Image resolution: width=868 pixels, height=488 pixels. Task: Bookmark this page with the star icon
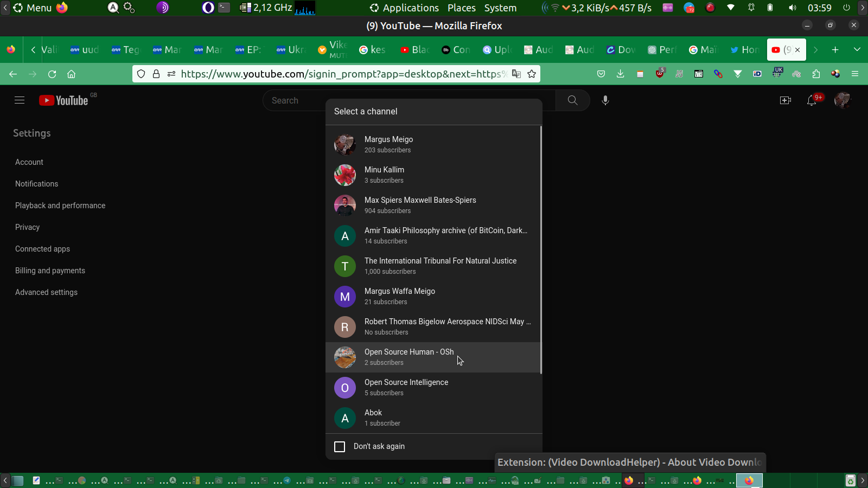click(532, 74)
